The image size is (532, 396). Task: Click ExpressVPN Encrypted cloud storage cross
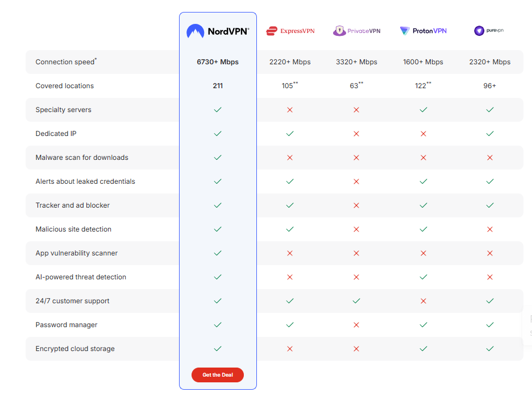pos(290,349)
